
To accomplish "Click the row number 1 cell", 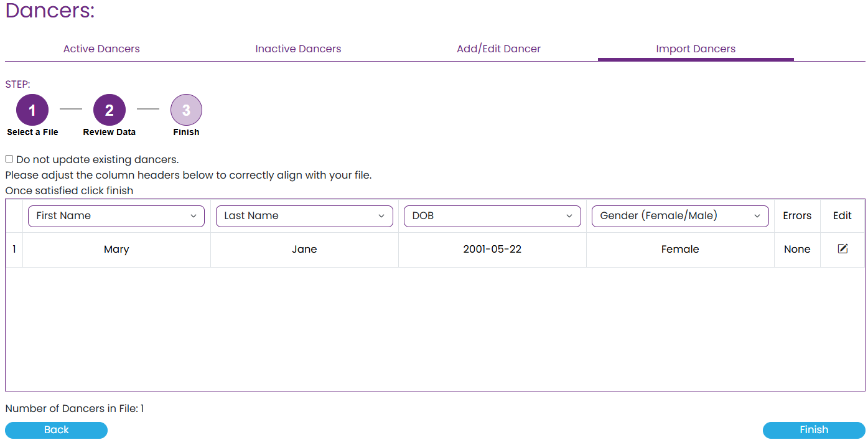I will pos(14,250).
